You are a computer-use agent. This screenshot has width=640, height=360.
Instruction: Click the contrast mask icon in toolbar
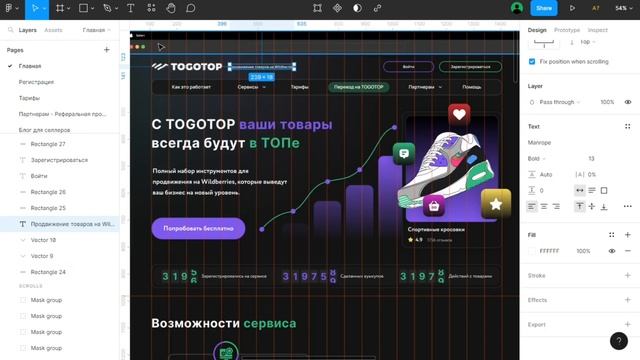pos(357,8)
